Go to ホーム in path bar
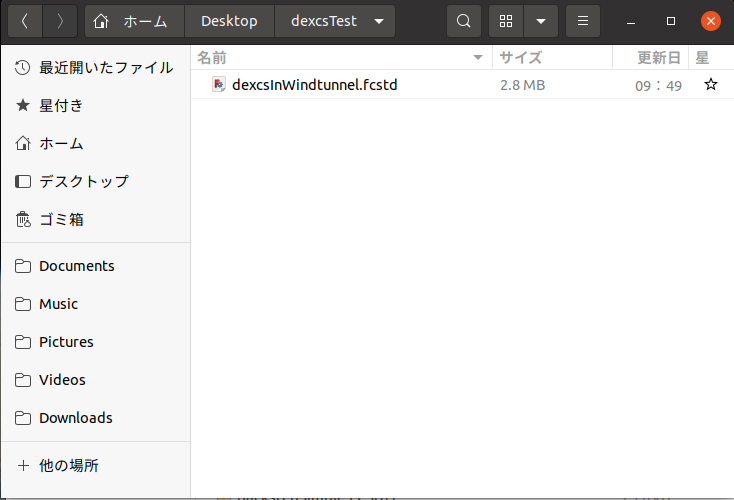Viewport: 734px width, 500px height. (135, 21)
